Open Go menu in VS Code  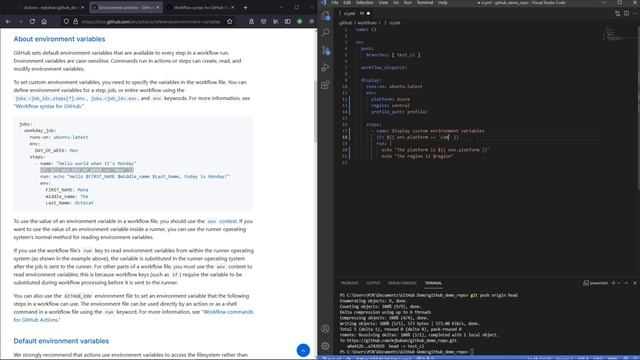click(396, 2)
